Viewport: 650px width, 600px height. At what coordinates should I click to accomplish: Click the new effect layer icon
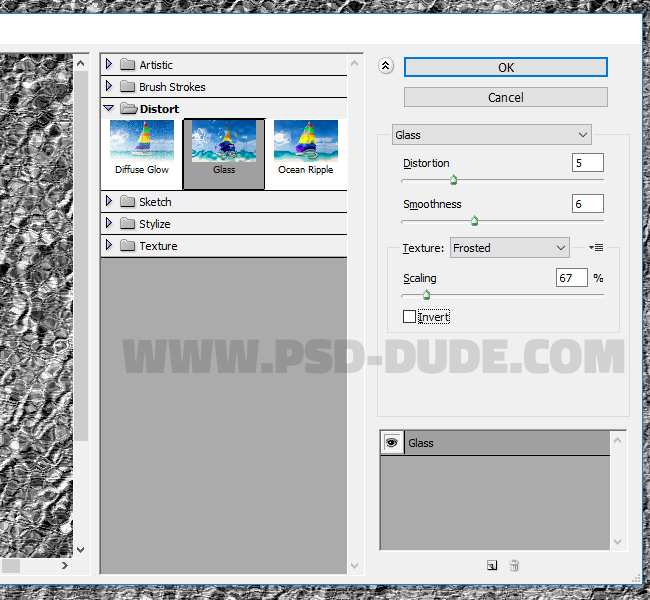492,565
